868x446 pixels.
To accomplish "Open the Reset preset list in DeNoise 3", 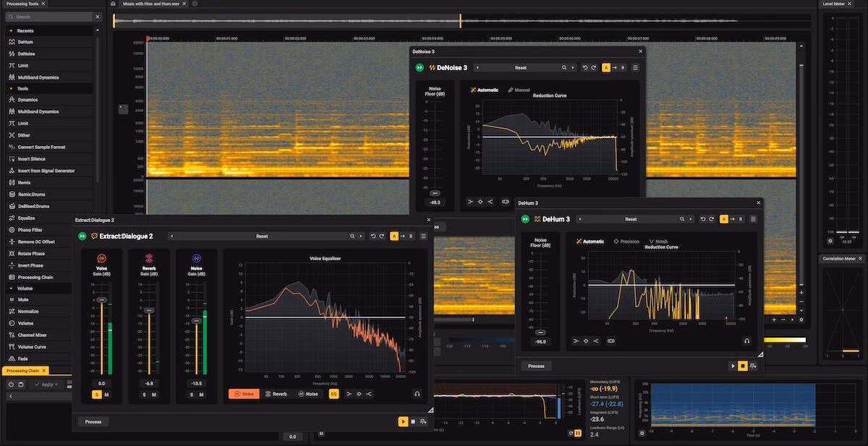I will 521,67.
